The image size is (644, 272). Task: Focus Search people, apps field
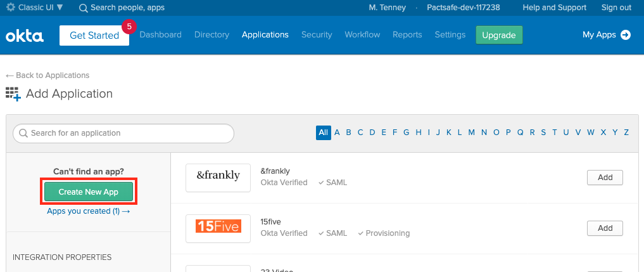[127, 8]
